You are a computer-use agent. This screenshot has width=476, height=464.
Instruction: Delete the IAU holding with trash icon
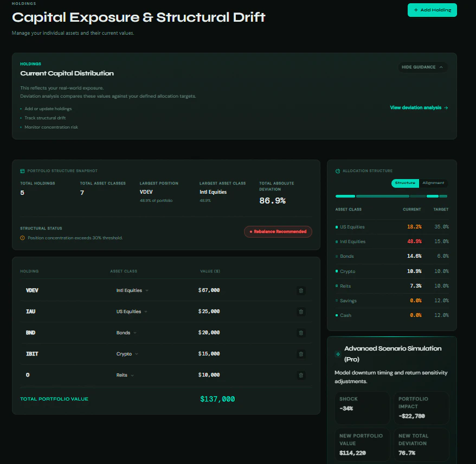(x=301, y=312)
